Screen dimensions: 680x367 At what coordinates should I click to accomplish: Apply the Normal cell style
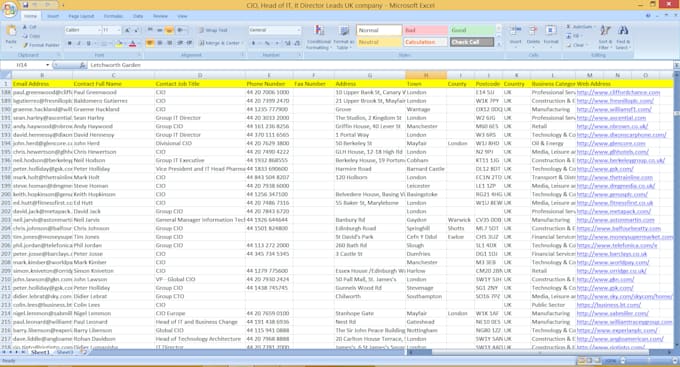[379, 30]
